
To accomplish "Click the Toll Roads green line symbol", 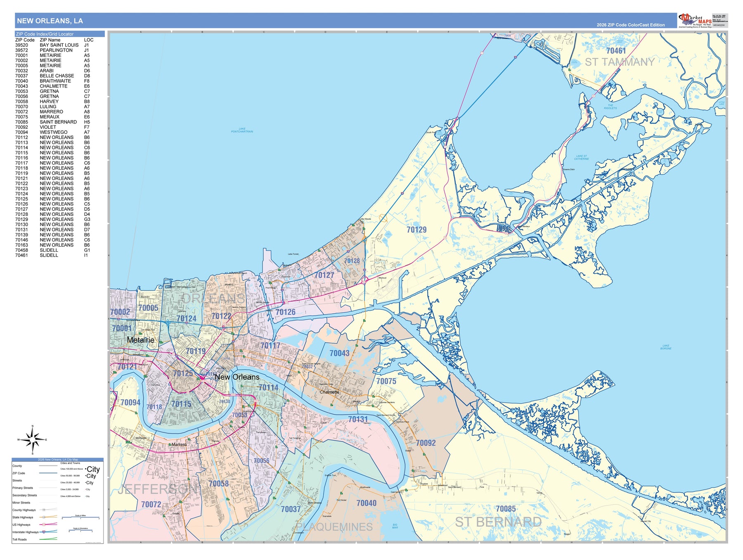I will (x=48, y=539).
